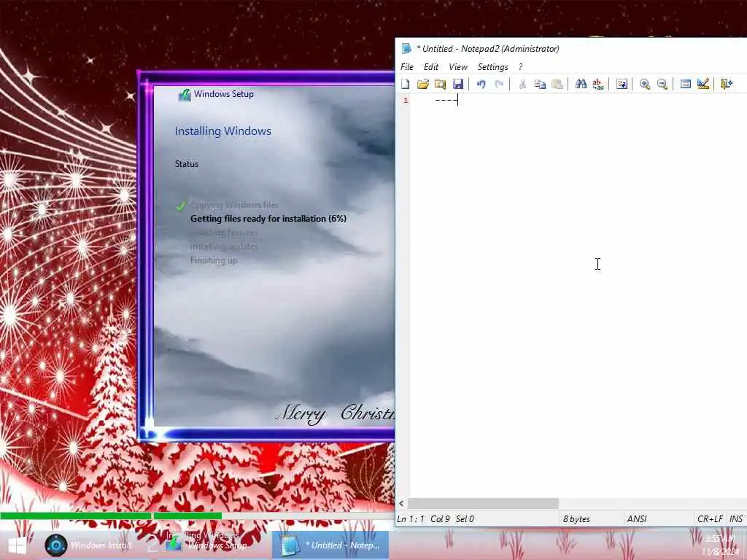Click the CR+LF line ending indicator
The width and height of the screenshot is (747, 560).
coord(710,519)
